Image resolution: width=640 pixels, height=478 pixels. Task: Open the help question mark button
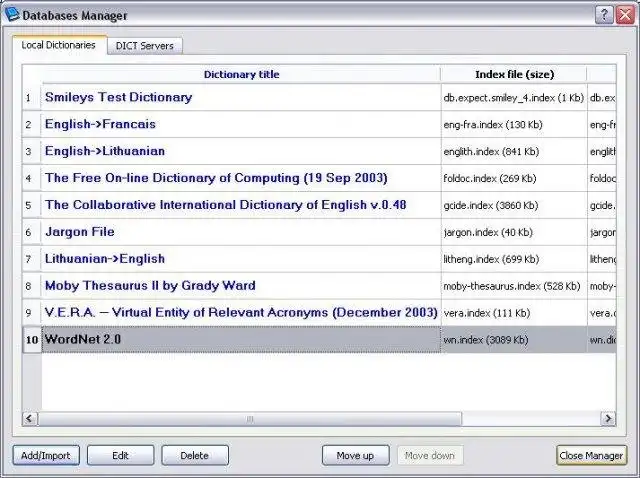pyautogui.click(x=604, y=16)
